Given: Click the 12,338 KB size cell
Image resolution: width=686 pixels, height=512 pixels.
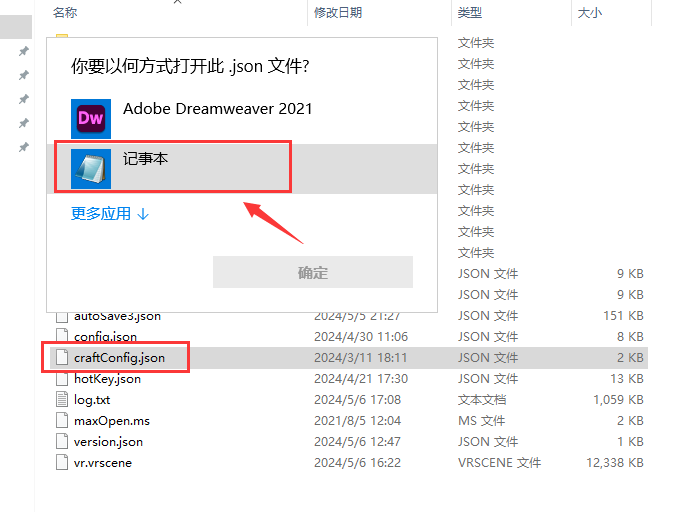Looking at the screenshot, I should pyautogui.click(x=615, y=463).
